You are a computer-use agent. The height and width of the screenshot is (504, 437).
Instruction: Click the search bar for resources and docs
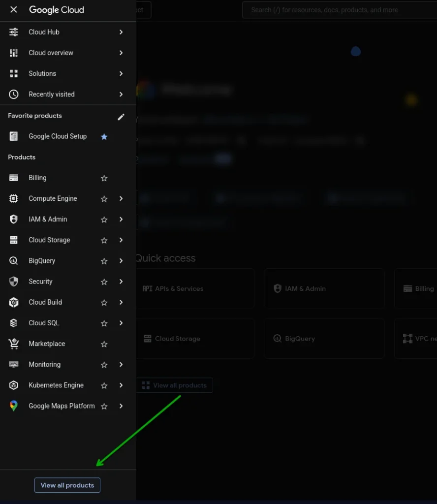coord(335,10)
